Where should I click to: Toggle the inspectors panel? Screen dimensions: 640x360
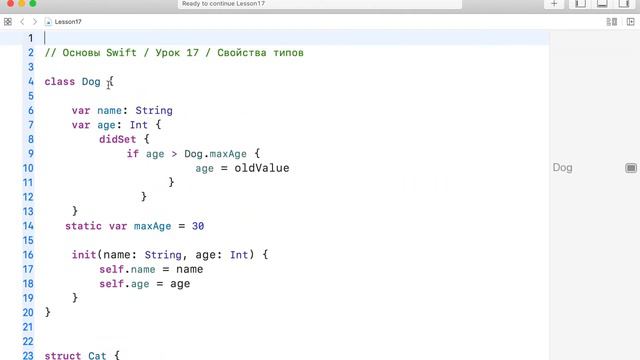tap(624, 4)
